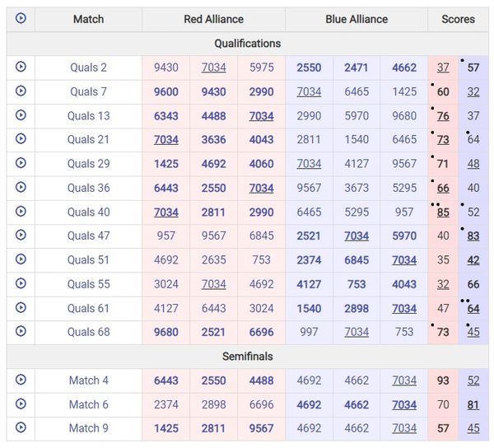Viewport: 494px width, 448px height.
Task: Open the Quals 47 match link
Action: point(88,236)
